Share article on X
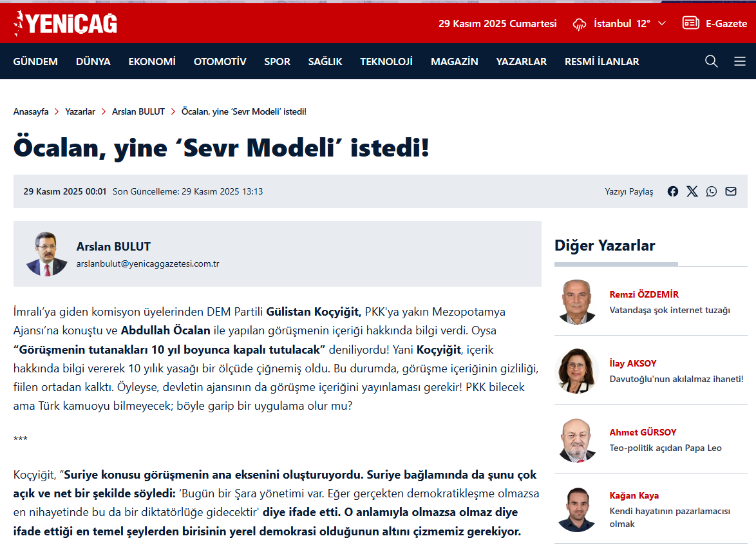The width and height of the screenshot is (756, 545). pos(692,191)
